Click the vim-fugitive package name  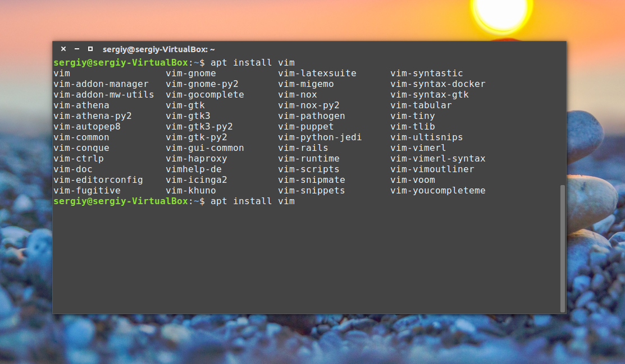pos(87,191)
